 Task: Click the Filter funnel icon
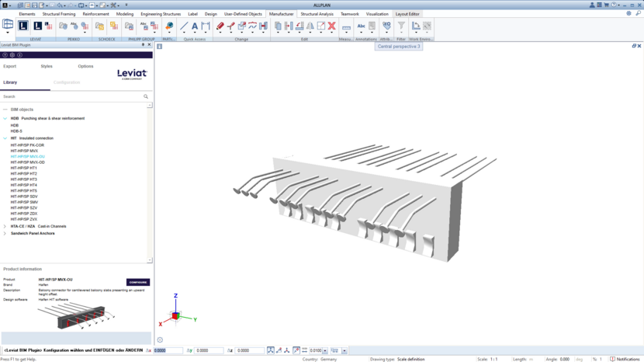click(x=401, y=26)
